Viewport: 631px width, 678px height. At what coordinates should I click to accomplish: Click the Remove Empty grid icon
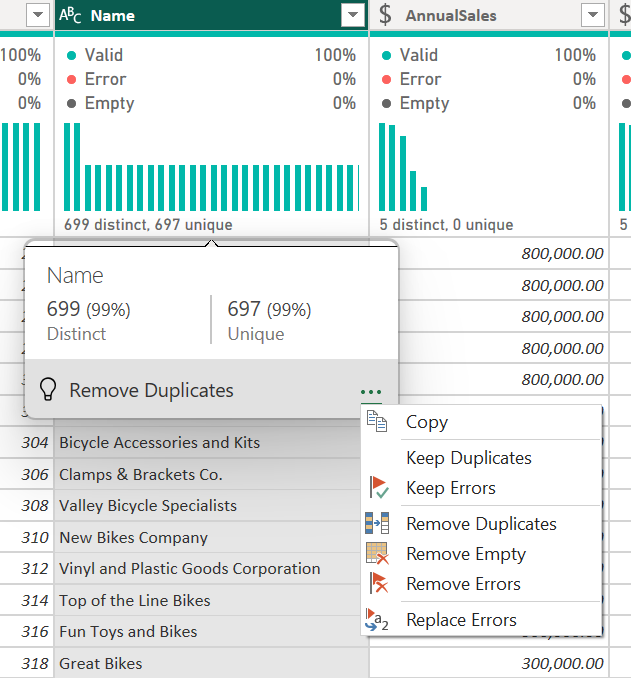(377, 554)
